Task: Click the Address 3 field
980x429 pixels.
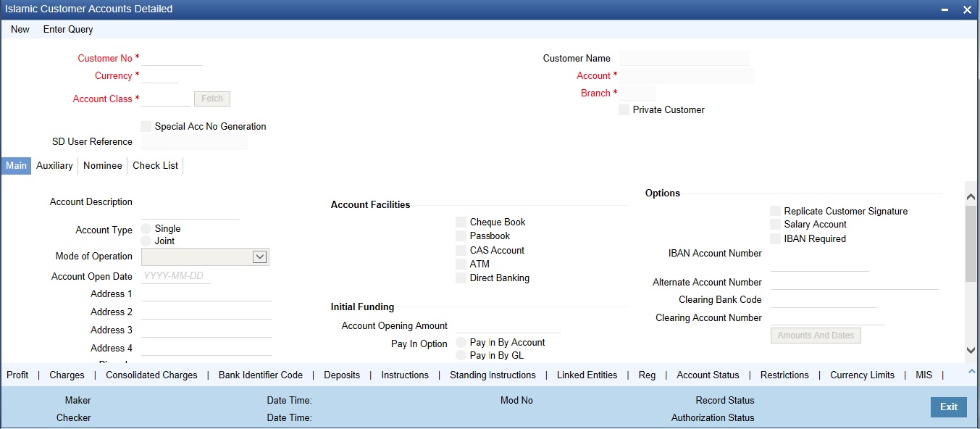Action: point(206,330)
